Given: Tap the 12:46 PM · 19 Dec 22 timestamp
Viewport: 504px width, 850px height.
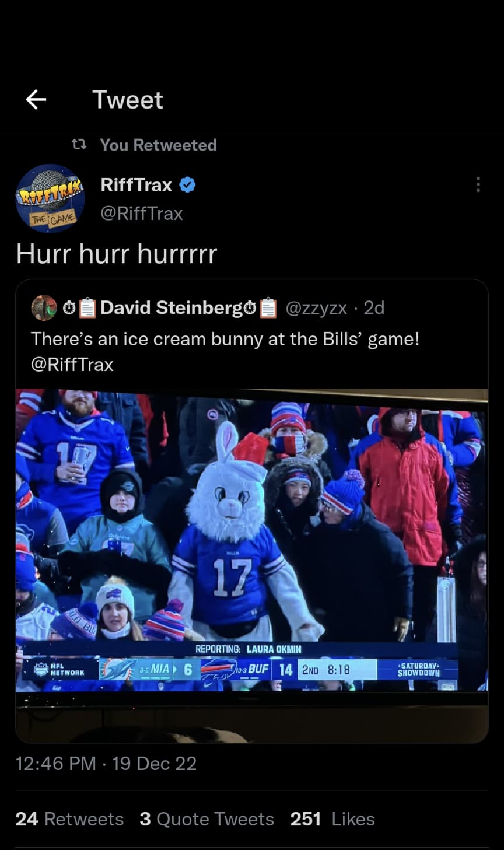Looking at the screenshot, I should click(106, 764).
